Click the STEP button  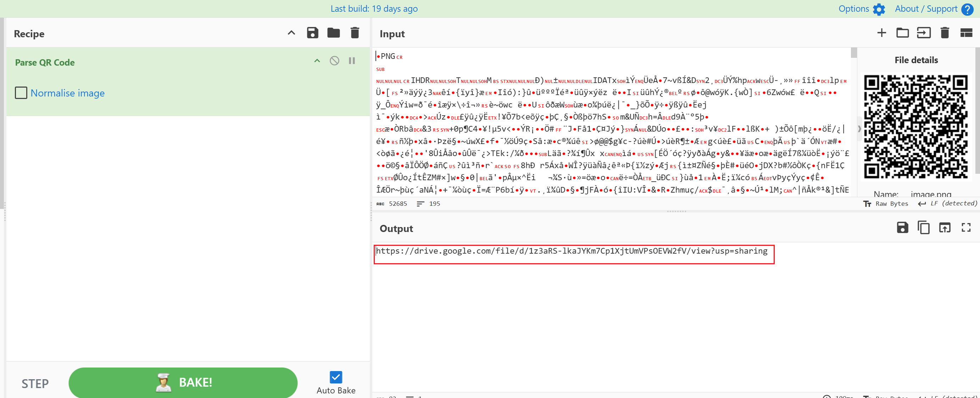35,383
